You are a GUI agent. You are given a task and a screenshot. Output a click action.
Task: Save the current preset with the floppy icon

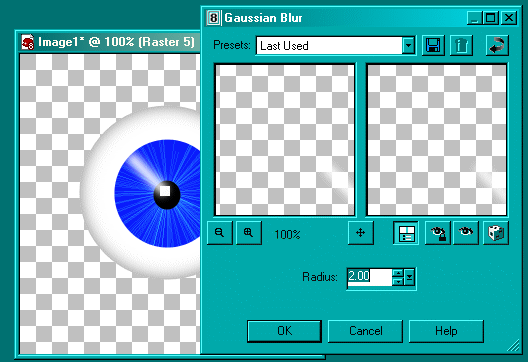(x=433, y=45)
